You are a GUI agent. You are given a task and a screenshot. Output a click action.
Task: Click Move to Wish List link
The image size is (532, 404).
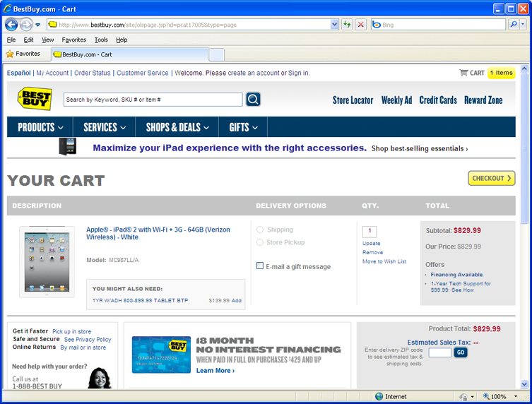click(x=384, y=261)
